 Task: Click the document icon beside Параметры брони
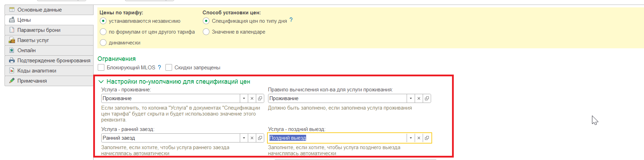coord(12,30)
